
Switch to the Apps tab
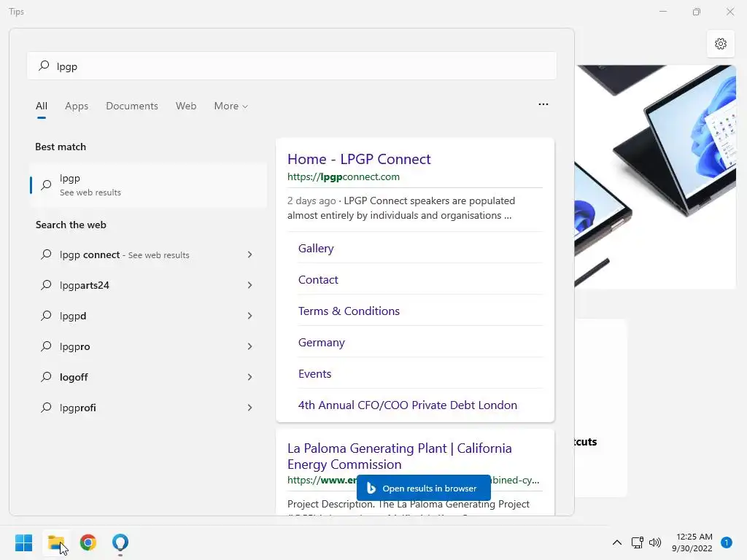[x=77, y=106]
